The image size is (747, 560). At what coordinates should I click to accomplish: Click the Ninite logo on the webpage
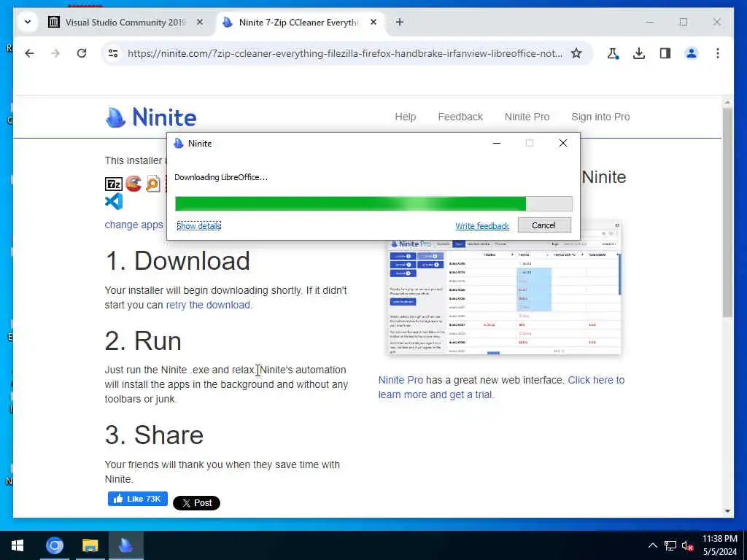click(x=150, y=117)
